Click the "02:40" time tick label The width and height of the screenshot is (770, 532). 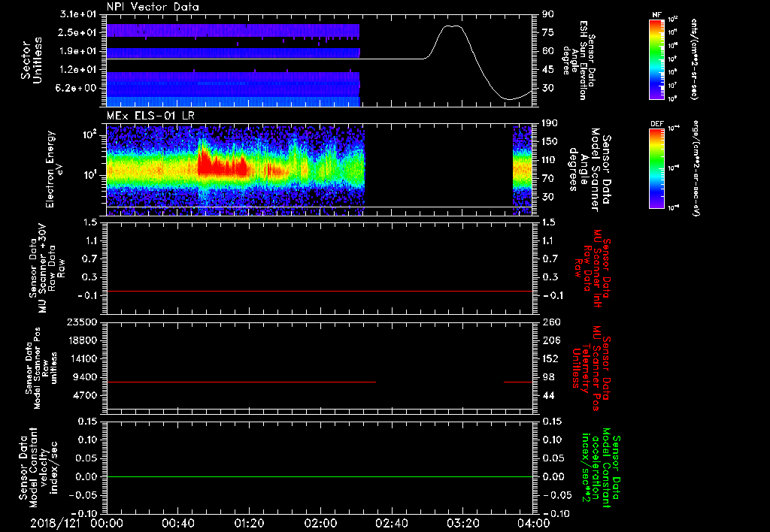click(x=391, y=523)
